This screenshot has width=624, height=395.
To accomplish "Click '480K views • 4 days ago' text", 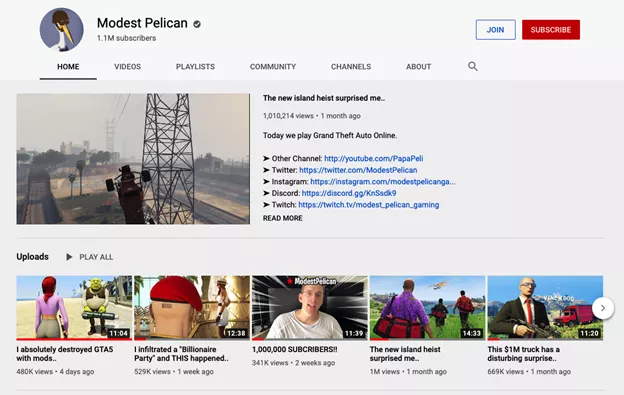I will click(x=55, y=372).
